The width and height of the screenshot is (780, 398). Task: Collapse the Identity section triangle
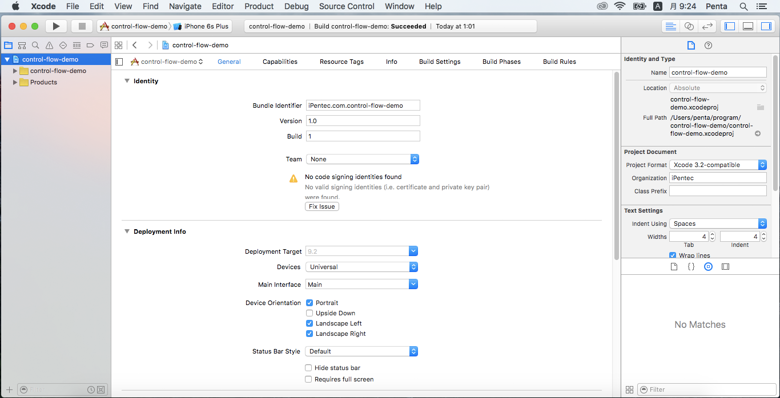[127, 81]
